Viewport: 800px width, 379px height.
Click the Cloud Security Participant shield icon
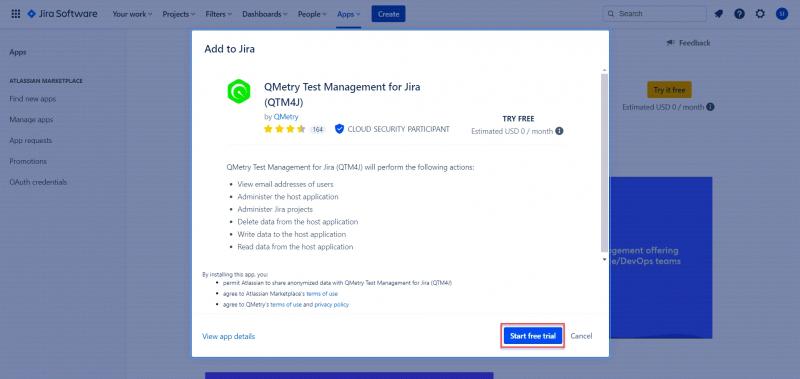click(339, 129)
